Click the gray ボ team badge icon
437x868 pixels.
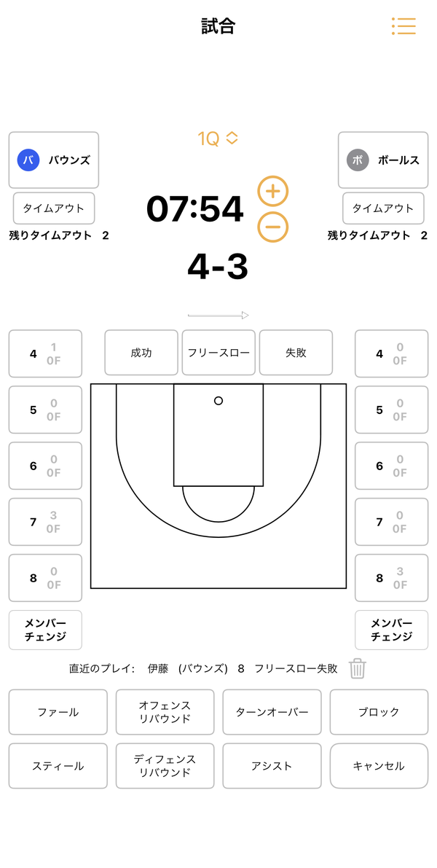[358, 160]
